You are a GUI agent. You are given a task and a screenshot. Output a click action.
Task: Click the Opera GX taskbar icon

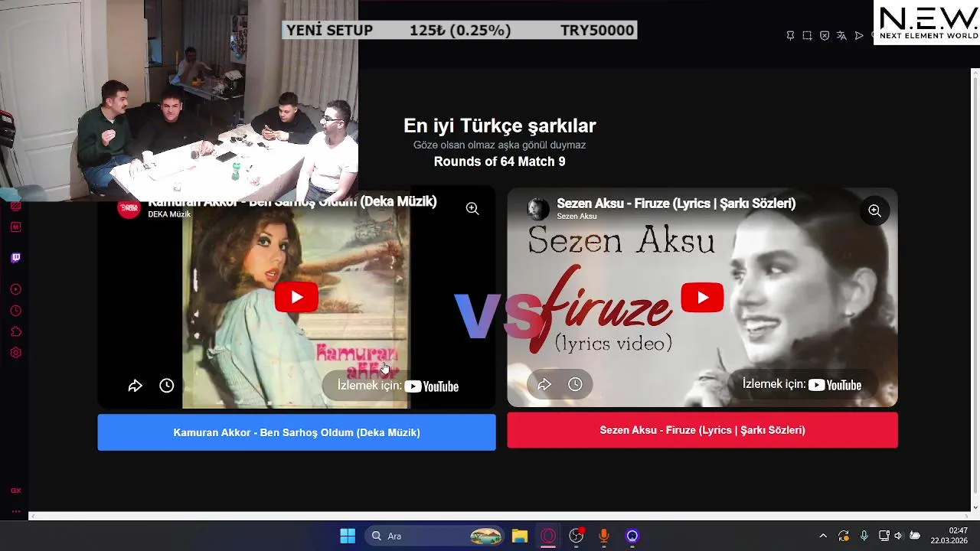(548, 536)
